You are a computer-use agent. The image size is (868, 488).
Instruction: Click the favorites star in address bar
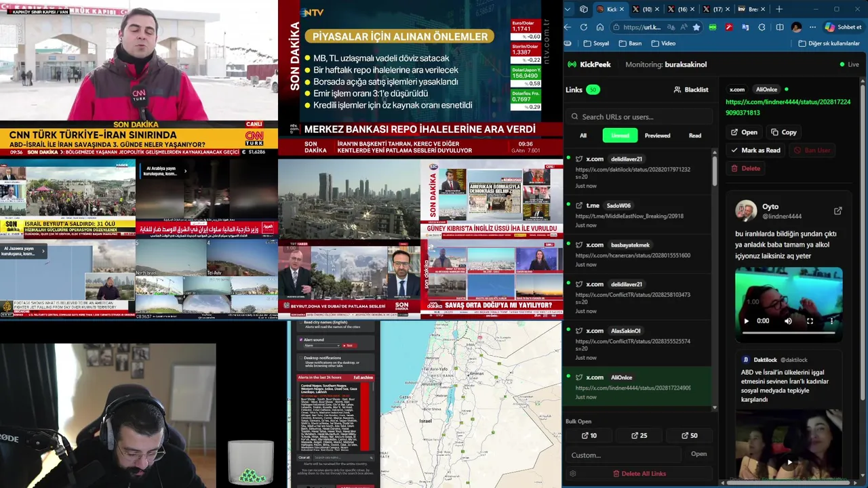[696, 27]
